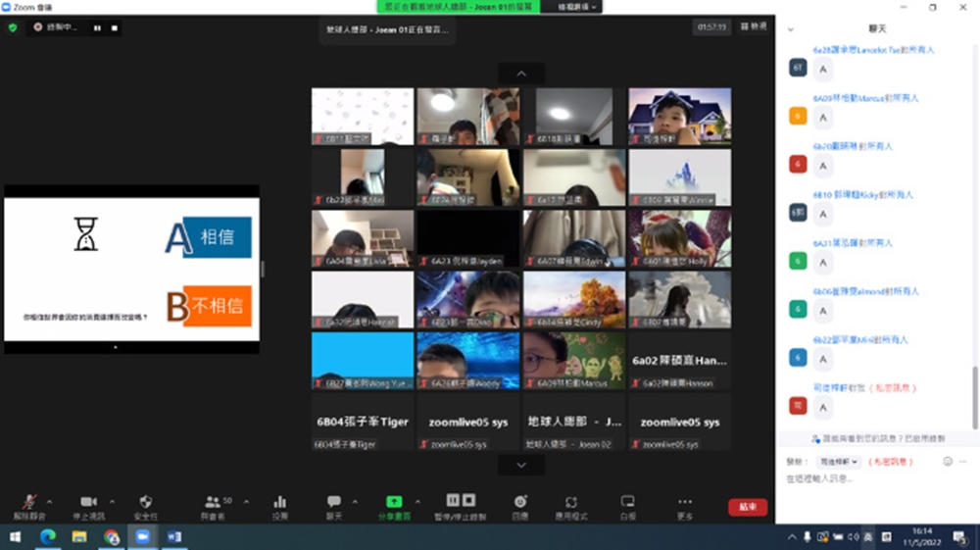Pause recording from the bottom toolbar
This screenshot has height=550, width=980.
[x=453, y=500]
